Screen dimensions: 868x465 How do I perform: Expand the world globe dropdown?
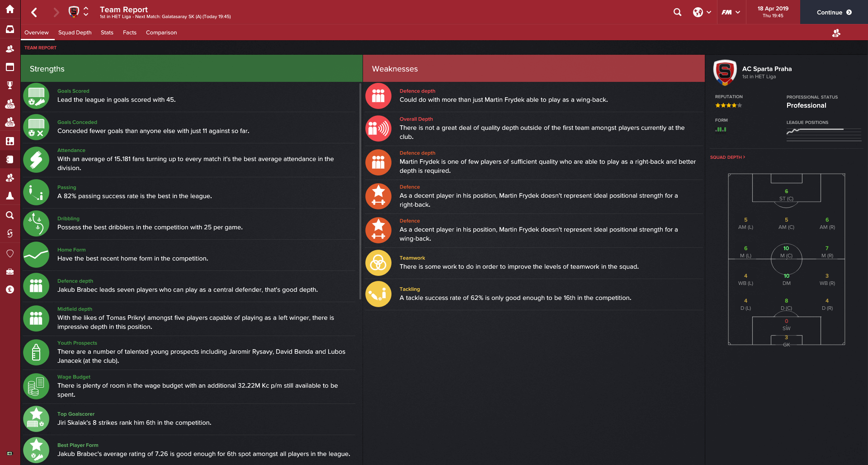click(x=702, y=12)
